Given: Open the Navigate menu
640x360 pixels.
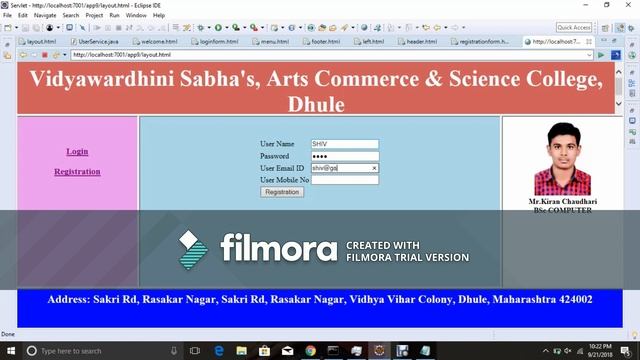Looking at the screenshot, I should click(45, 16).
